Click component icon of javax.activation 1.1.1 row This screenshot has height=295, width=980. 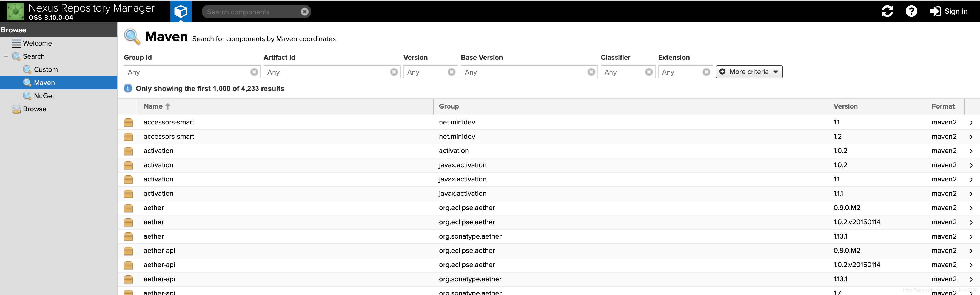[x=128, y=194]
